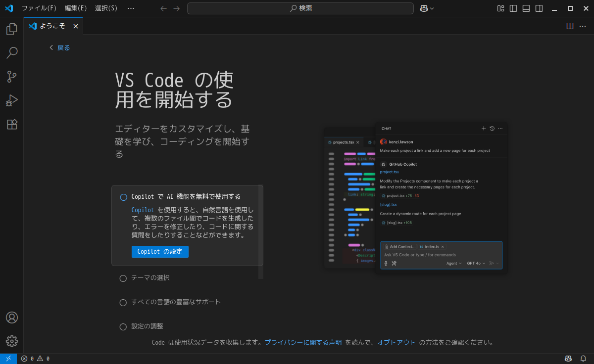Toggle secondary side bar visibility

coord(539,8)
